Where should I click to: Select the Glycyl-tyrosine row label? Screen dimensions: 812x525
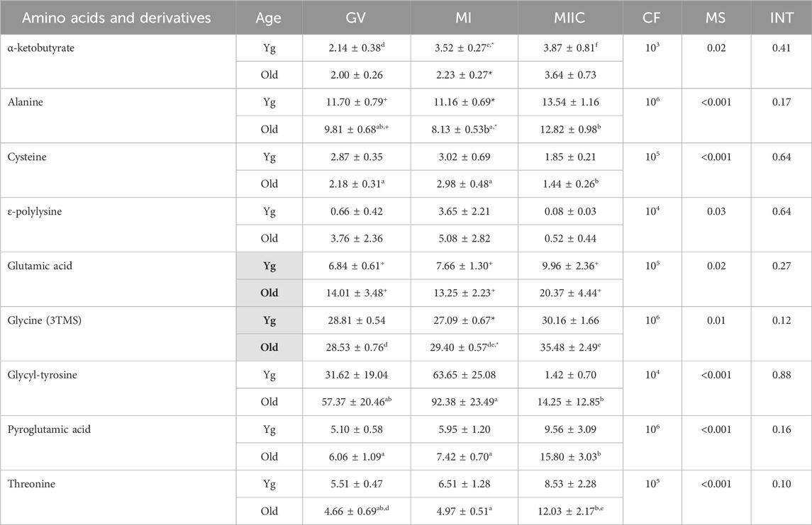coord(42,375)
